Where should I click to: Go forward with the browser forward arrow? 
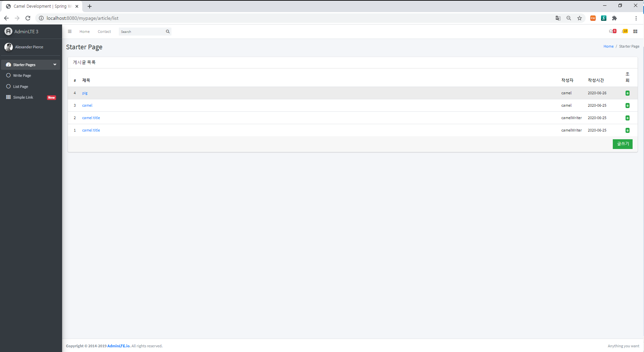click(17, 18)
